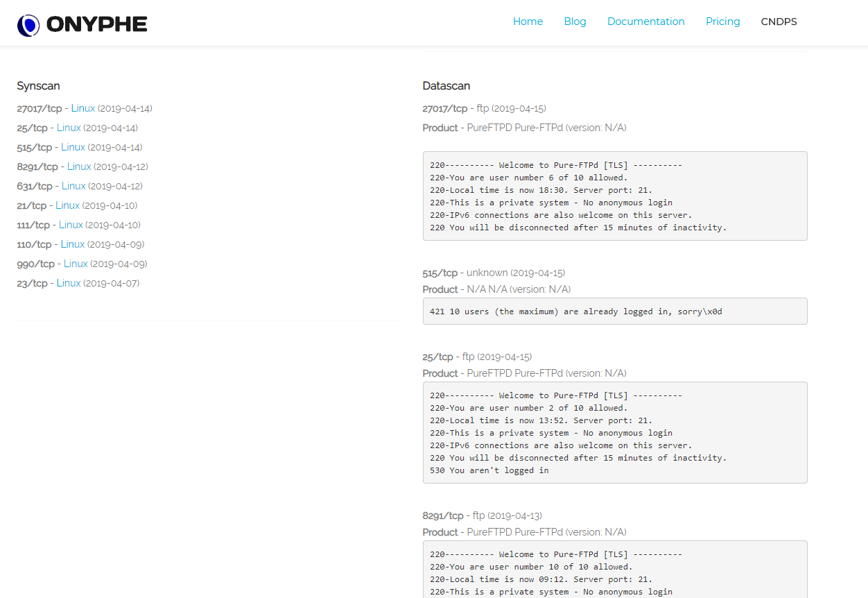Click the Linux link beside 515/tcp
This screenshot has height=598, width=868.
pos(73,147)
